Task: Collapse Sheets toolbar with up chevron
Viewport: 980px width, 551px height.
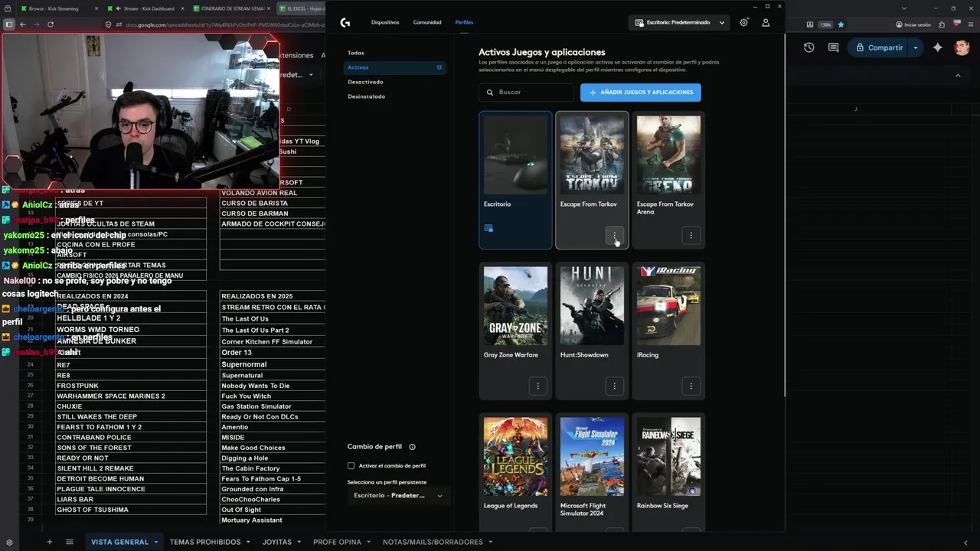Action: pos(958,76)
